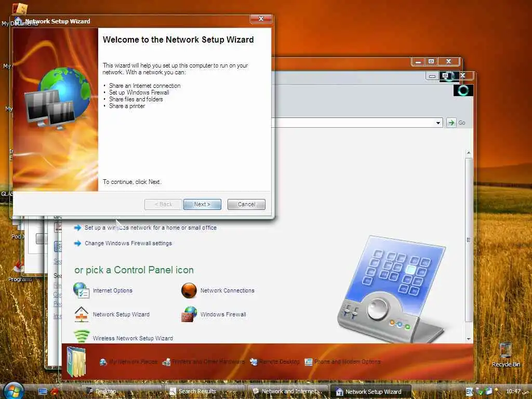Click the green Go arrow button
The image size is (532, 399).
451,123
